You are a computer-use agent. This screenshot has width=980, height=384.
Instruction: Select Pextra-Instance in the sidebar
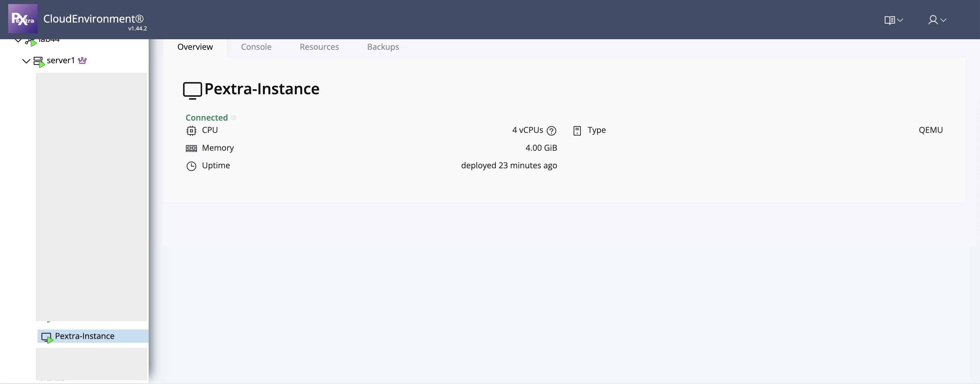85,336
